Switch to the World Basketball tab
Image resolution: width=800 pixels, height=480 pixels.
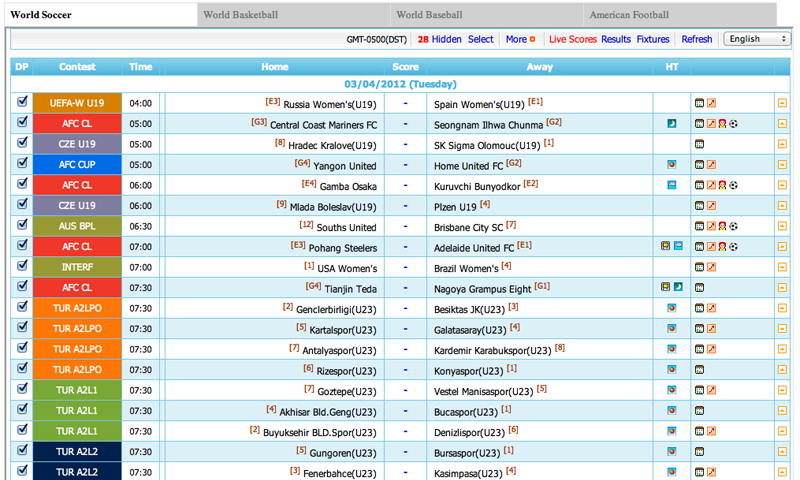tap(240, 15)
